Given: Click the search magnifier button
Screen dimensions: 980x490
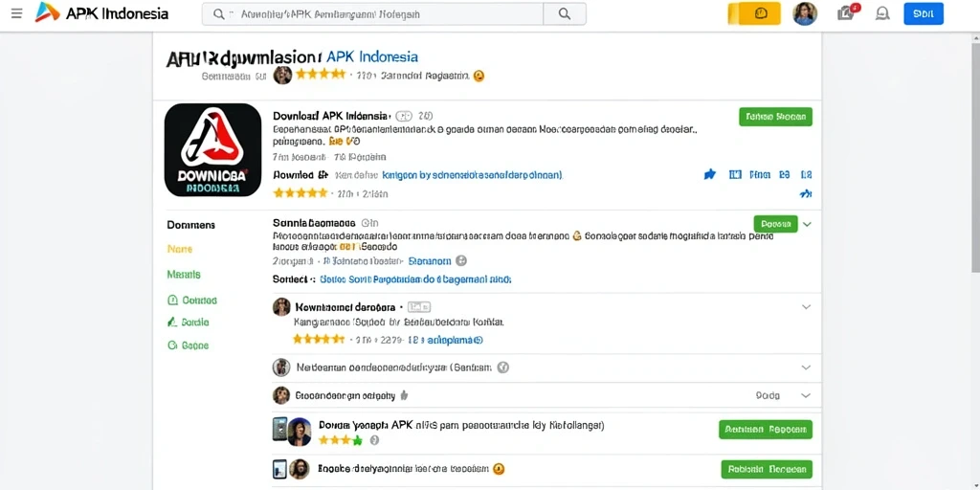Looking at the screenshot, I should click(565, 13).
